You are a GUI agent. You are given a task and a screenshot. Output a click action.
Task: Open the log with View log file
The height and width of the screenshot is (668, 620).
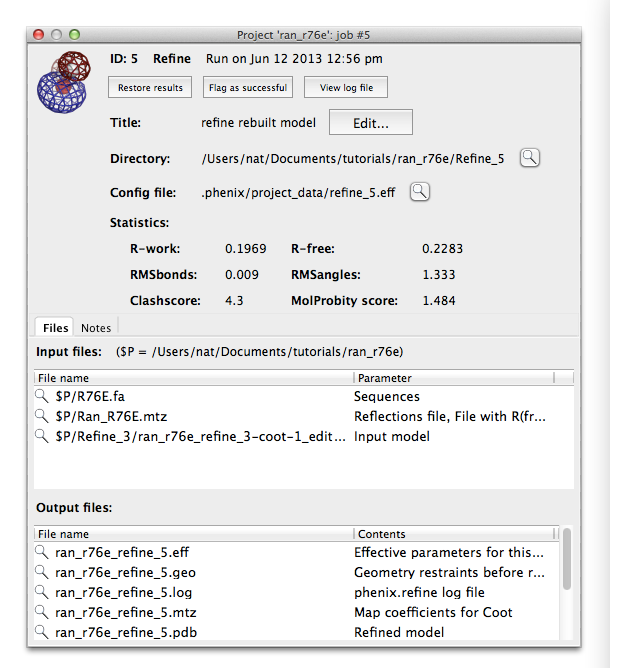[x=346, y=88]
